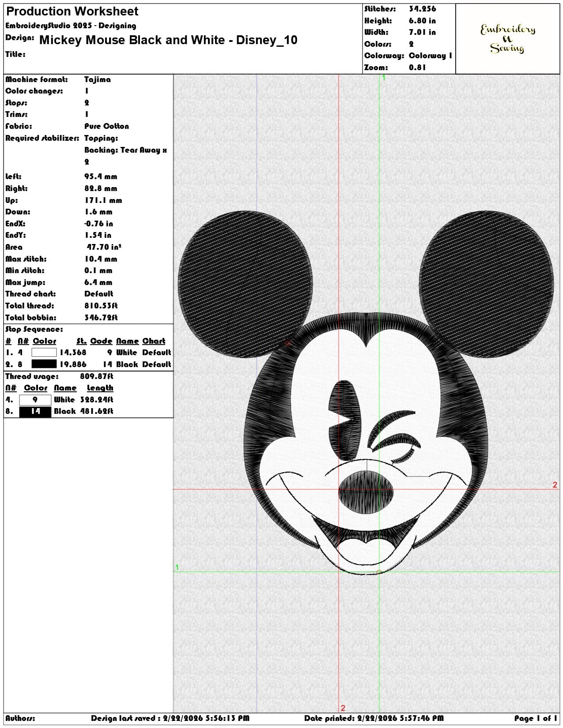Click the Width value '7.01 in'
Viewport: 563px width, 728px height.
pyautogui.click(x=422, y=32)
